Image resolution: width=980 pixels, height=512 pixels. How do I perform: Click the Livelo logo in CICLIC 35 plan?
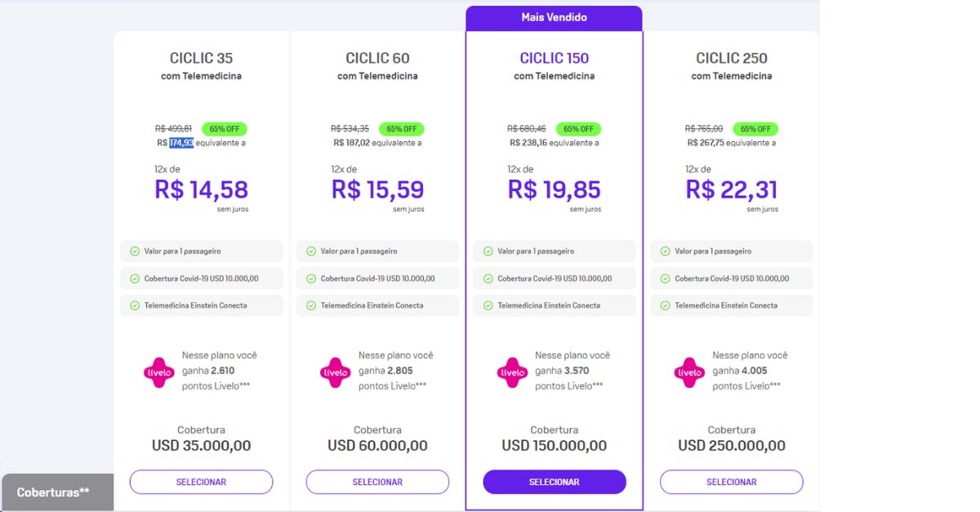click(x=158, y=372)
